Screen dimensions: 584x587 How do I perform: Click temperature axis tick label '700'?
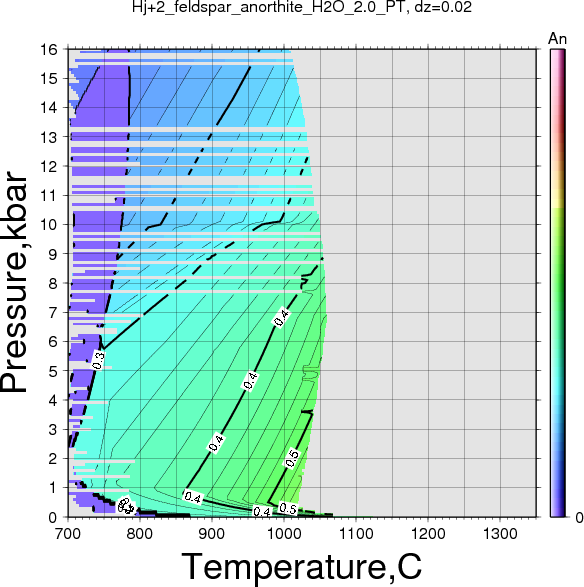coord(68,533)
